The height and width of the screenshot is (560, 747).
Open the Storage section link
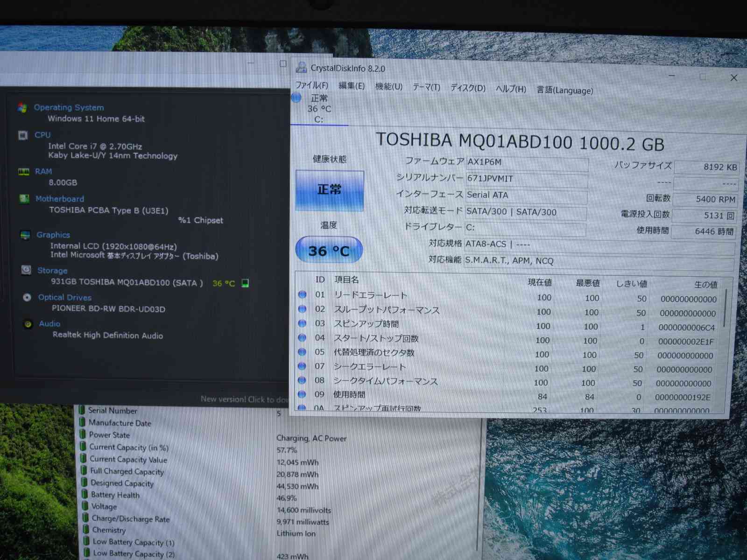tap(52, 271)
